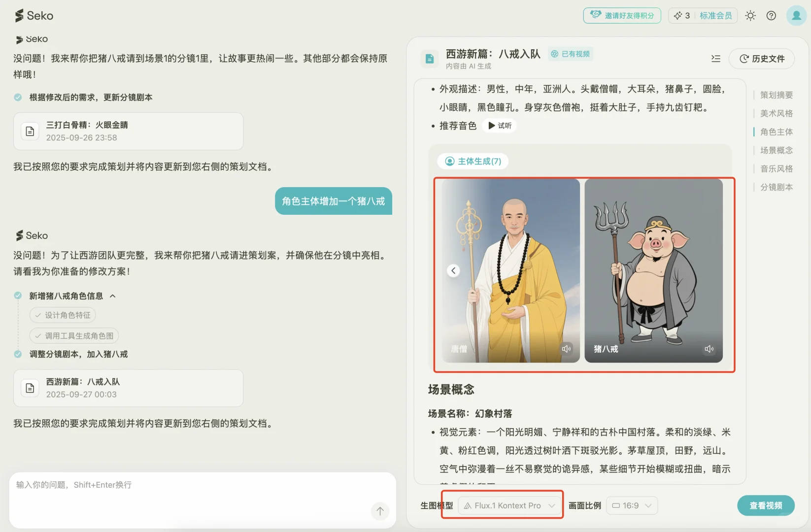The width and height of the screenshot is (811, 532).
Task: Click file icon of 三打白骨精 card
Action: (x=30, y=131)
